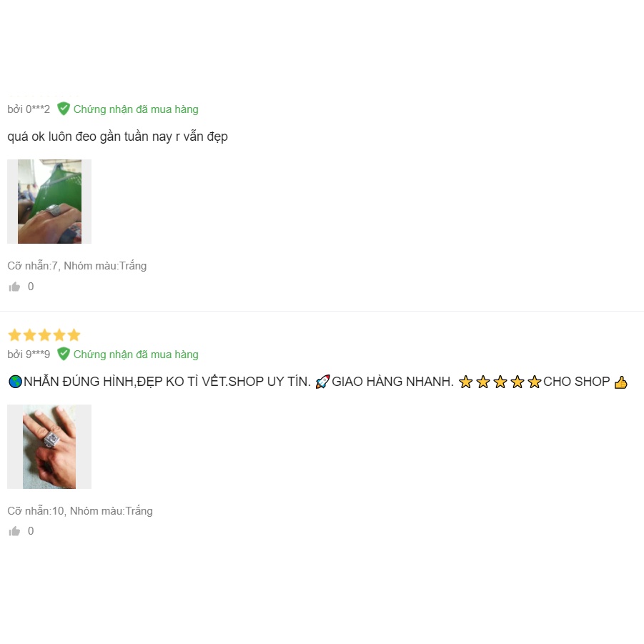This screenshot has width=644, height=644.
Task: Like the review by 9***9
Action: (14, 531)
